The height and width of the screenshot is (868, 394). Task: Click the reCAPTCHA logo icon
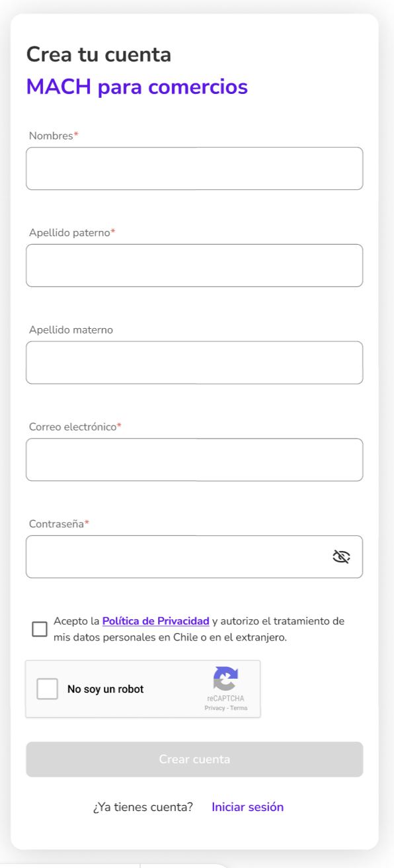[x=225, y=679]
